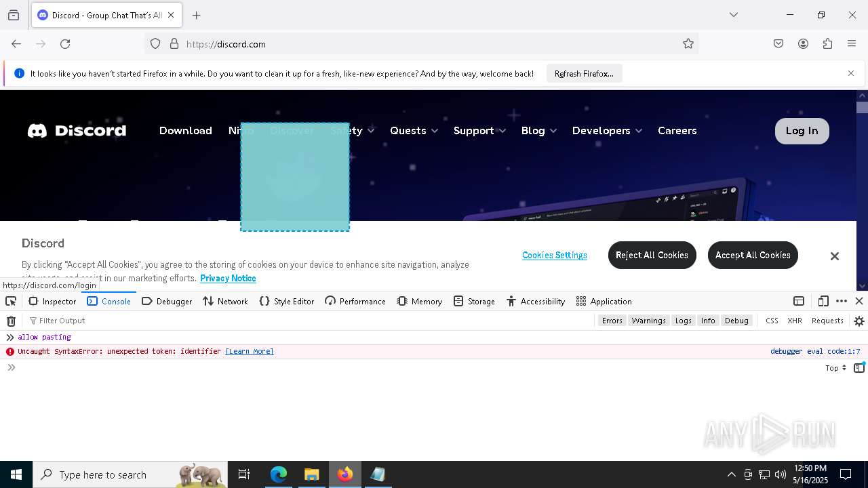
Task: Focus the Filter Output field
Action: (x=309, y=321)
